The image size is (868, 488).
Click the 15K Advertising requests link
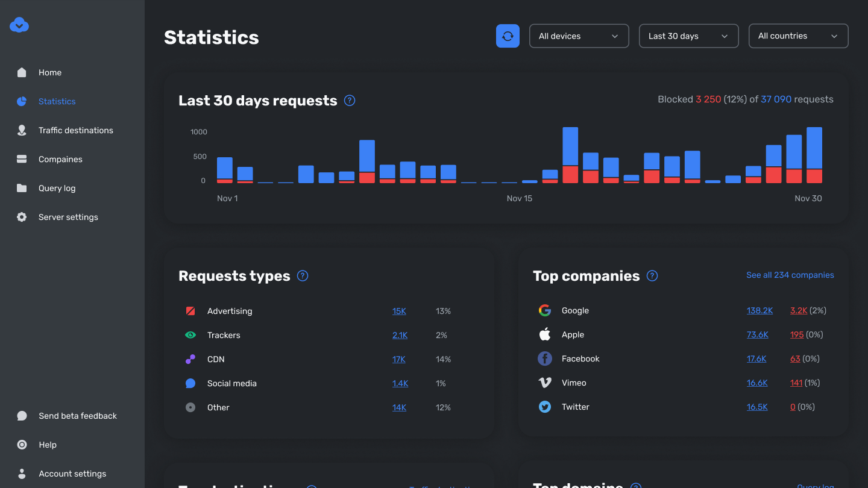click(399, 311)
